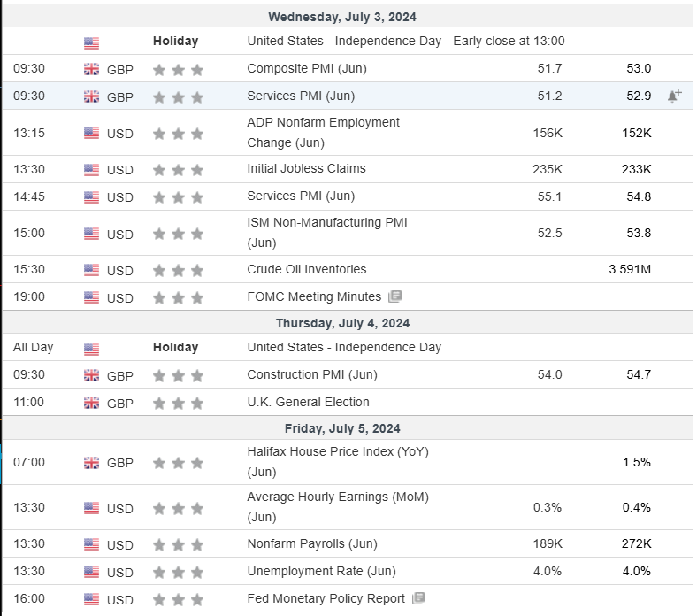This screenshot has width=697, height=616.
Task: Click US flag on Nonfarm Payrolls row
Action: (92, 544)
